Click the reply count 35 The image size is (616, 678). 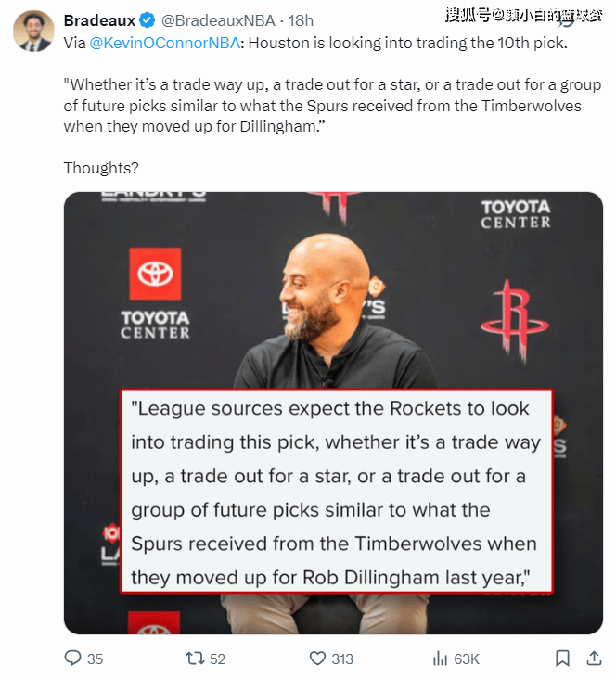coord(96,659)
